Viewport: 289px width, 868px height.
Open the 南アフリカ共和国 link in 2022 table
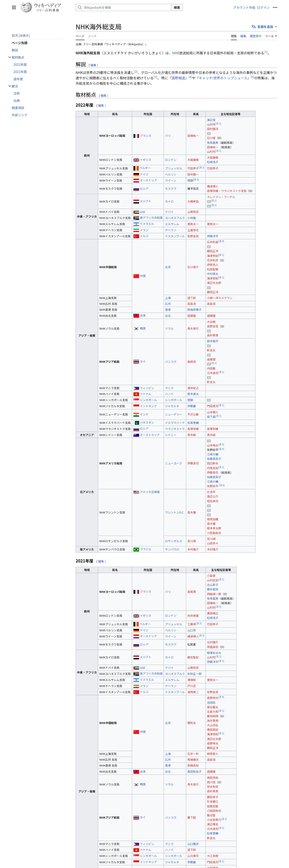pyautogui.click(x=151, y=218)
